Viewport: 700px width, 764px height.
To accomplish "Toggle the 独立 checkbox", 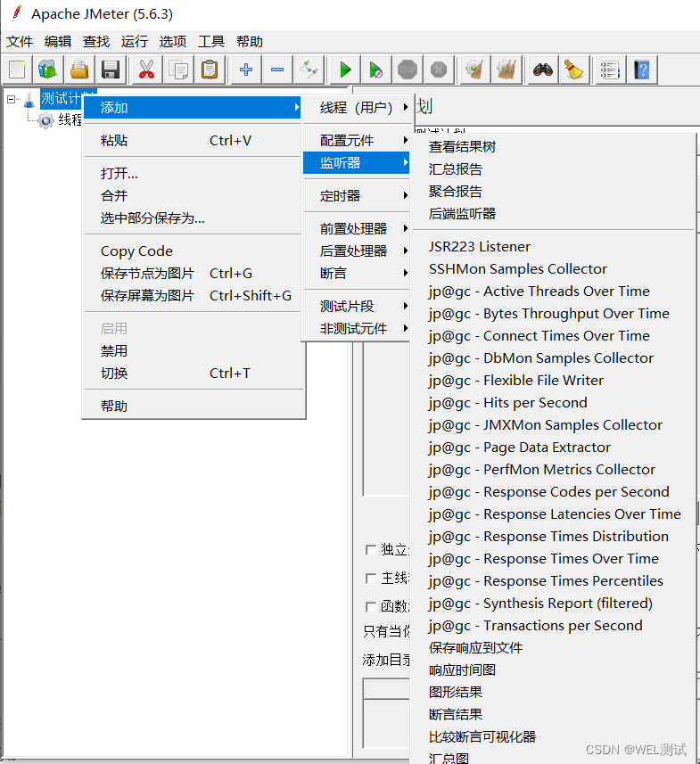I will (x=370, y=550).
